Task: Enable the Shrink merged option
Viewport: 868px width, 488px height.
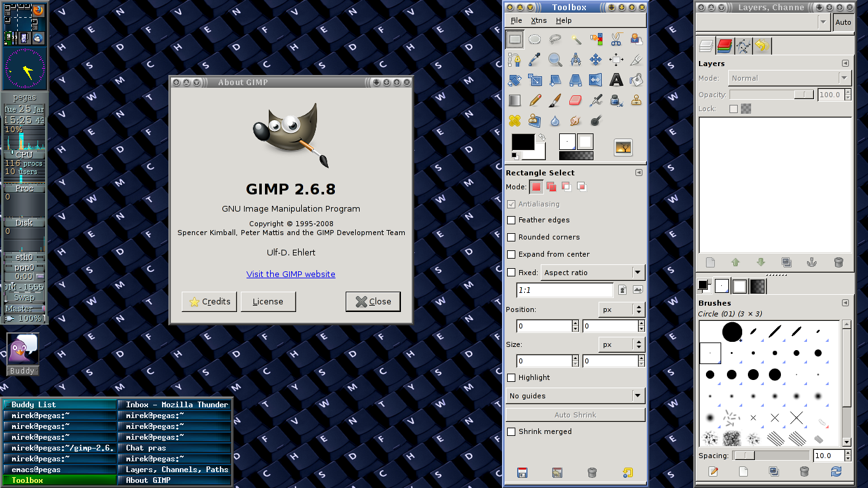Action: pos(512,431)
